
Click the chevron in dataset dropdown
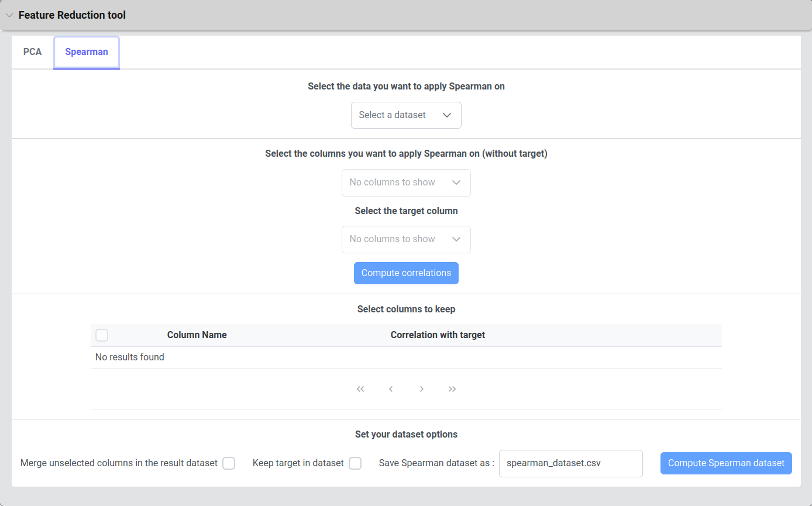(447, 115)
